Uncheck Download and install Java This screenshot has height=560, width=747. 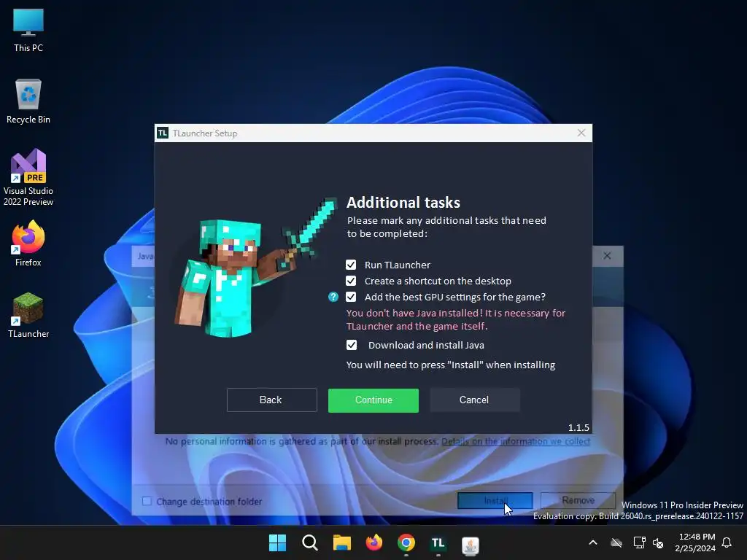(x=351, y=345)
